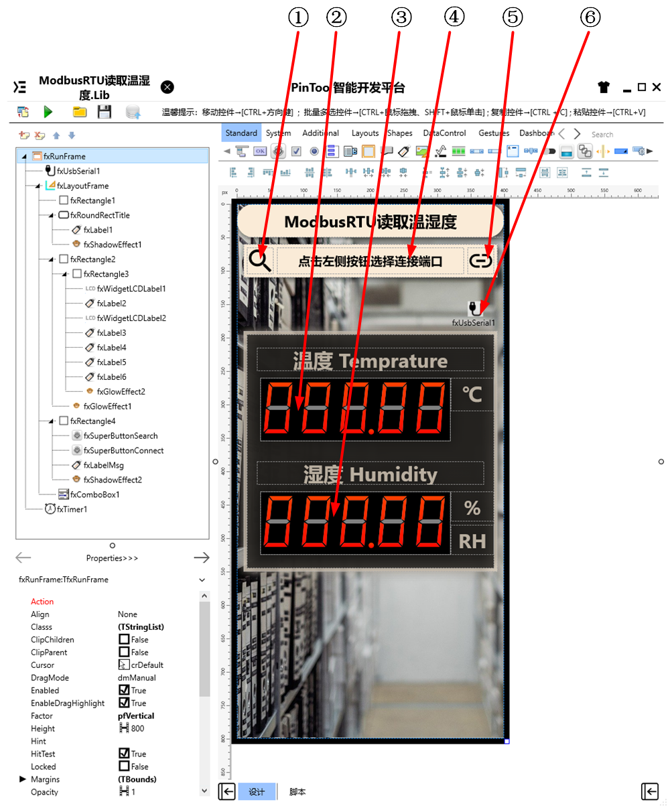Pick the speech bubble component in palette
The width and height of the screenshot is (672, 810).
(x=387, y=151)
